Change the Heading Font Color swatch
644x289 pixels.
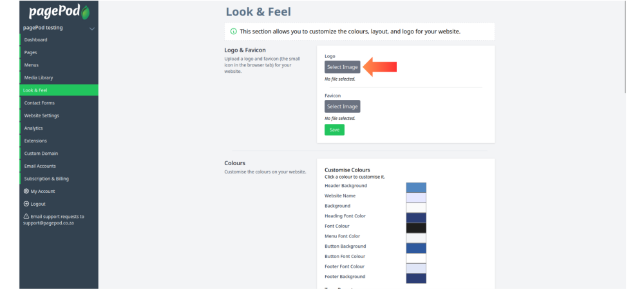(x=416, y=218)
